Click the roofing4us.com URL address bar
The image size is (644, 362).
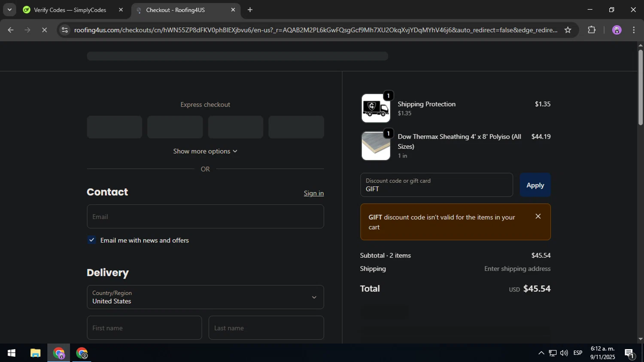[x=316, y=30]
